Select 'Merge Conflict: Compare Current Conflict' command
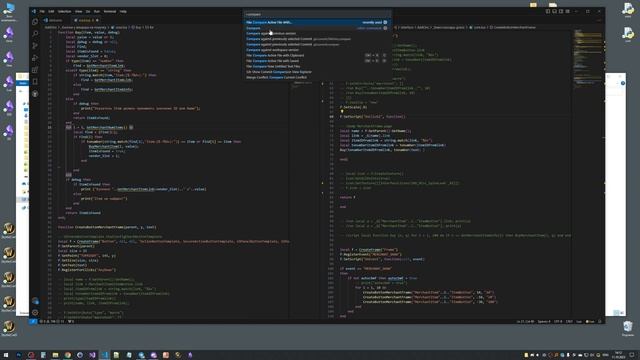The height and width of the screenshot is (360, 640). pyautogui.click(x=318, y=77)
